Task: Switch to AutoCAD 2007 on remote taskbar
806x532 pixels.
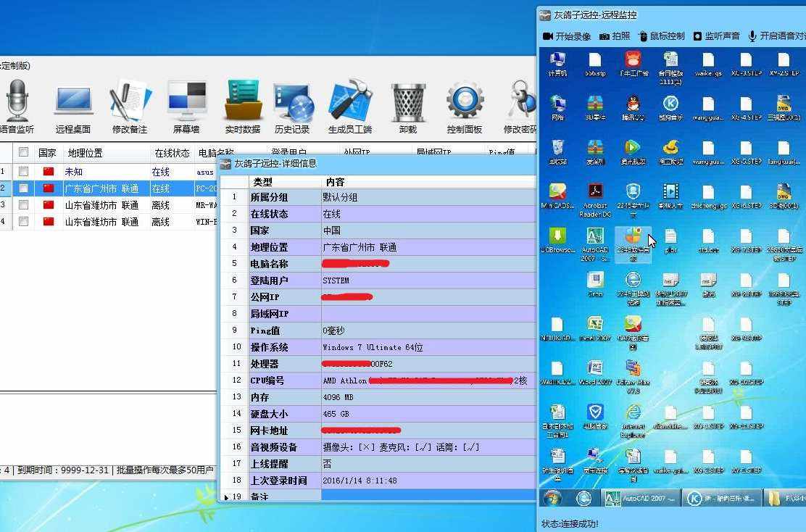Action: (639, 499)
